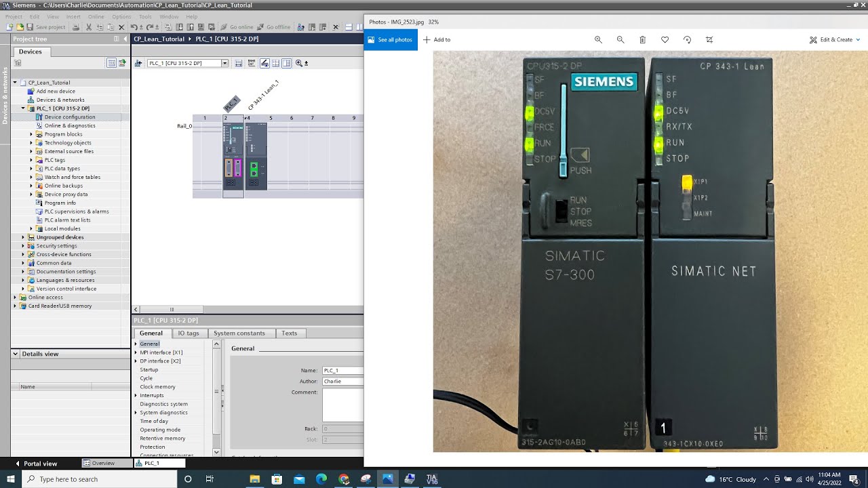Click Go online in the toolbar
Screen dimensions: 868x488
(x=237, y=27)
